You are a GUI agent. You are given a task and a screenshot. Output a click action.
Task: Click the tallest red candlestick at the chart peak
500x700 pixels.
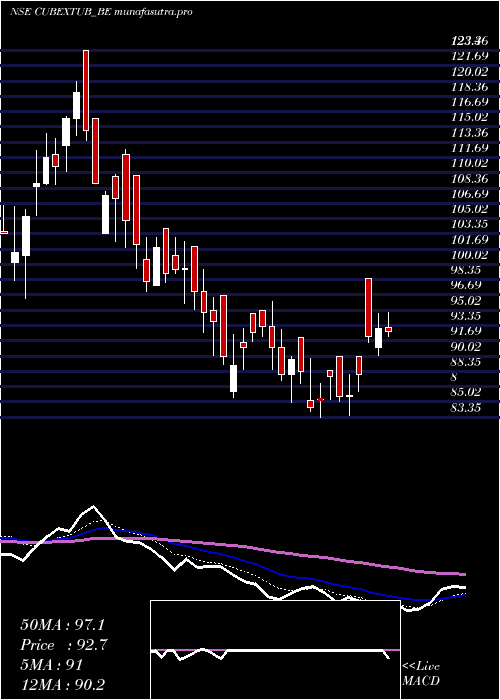(x=86, y=91)
